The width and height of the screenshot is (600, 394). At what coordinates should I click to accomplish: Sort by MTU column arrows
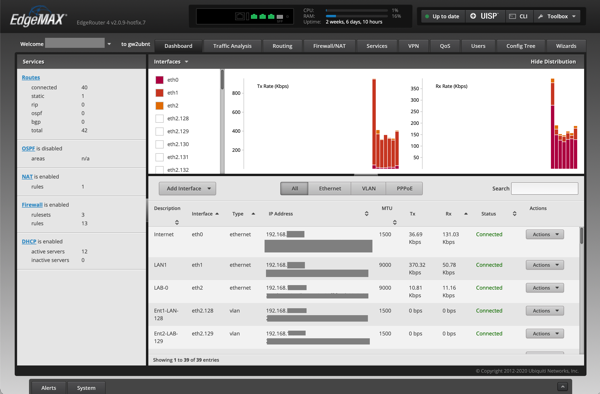pos(395,222)
